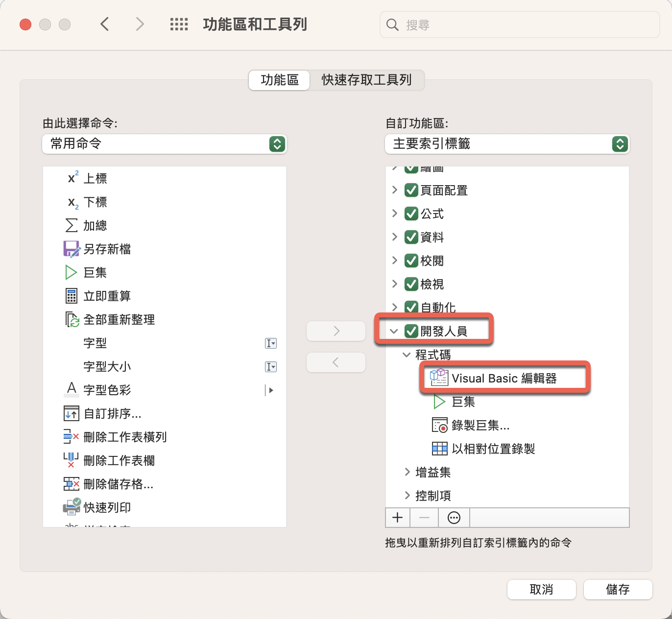Viewport: 672px width, 619px height.
Task: Collapse the 開發人員 tab row
Action: click(394, 332)
